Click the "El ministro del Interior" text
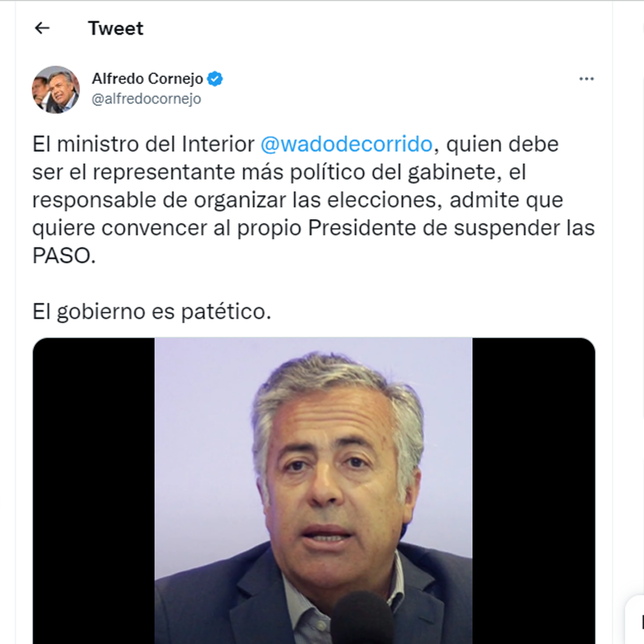The image size is (644, 644). [x=143, y=144]
